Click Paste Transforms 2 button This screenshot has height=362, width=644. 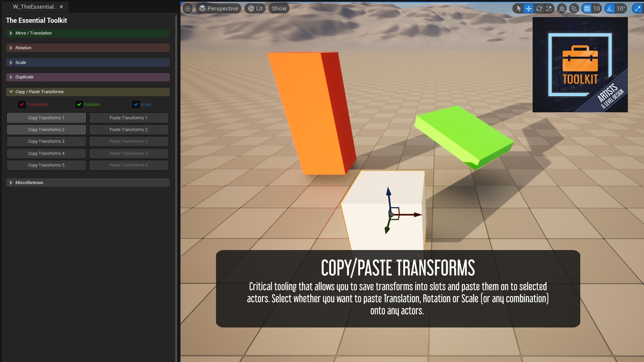tap(128, 130)
